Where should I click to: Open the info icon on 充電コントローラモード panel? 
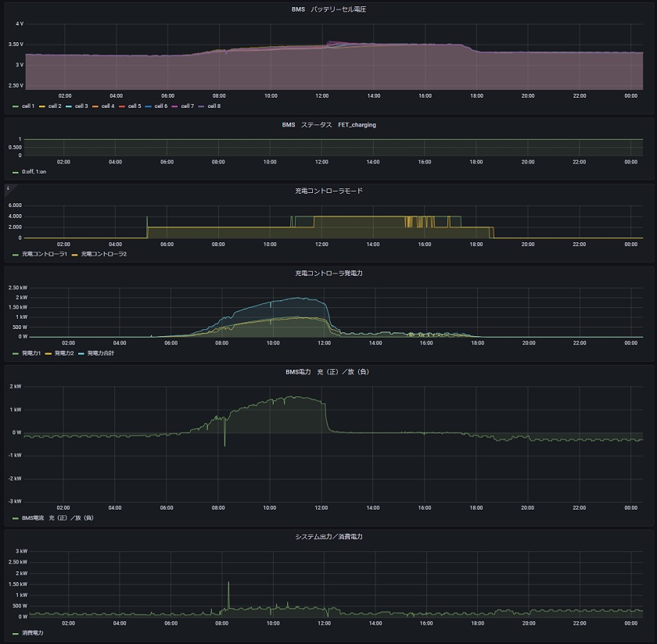[x=8, y=188]
